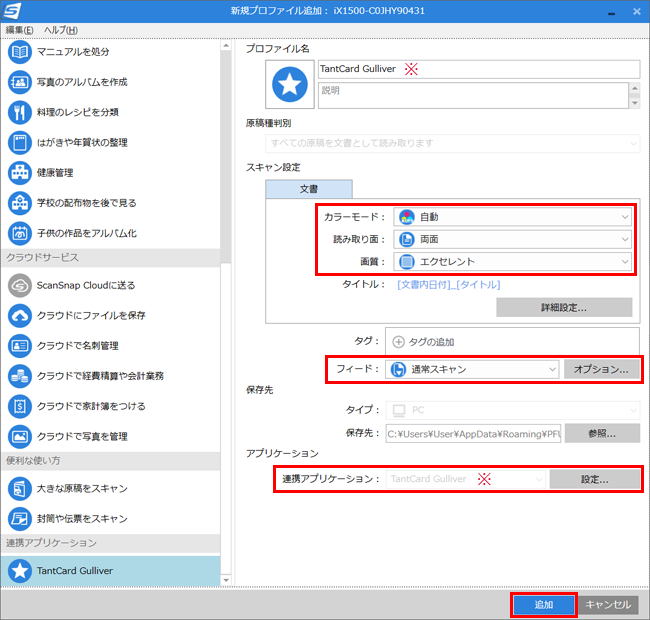Screen dimensions: 650x620
Task: Click the タグの追加 tag field
Action: coord(512,342)
